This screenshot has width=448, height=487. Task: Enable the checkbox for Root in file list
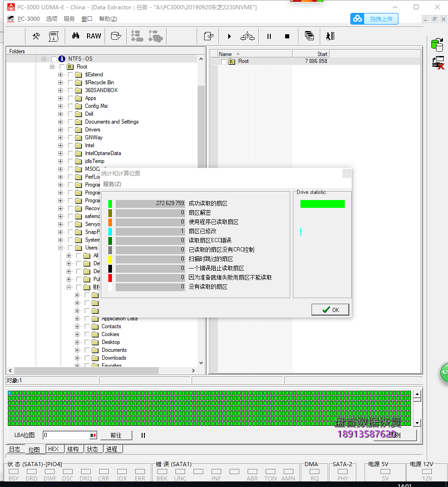[x=224, y=62]
